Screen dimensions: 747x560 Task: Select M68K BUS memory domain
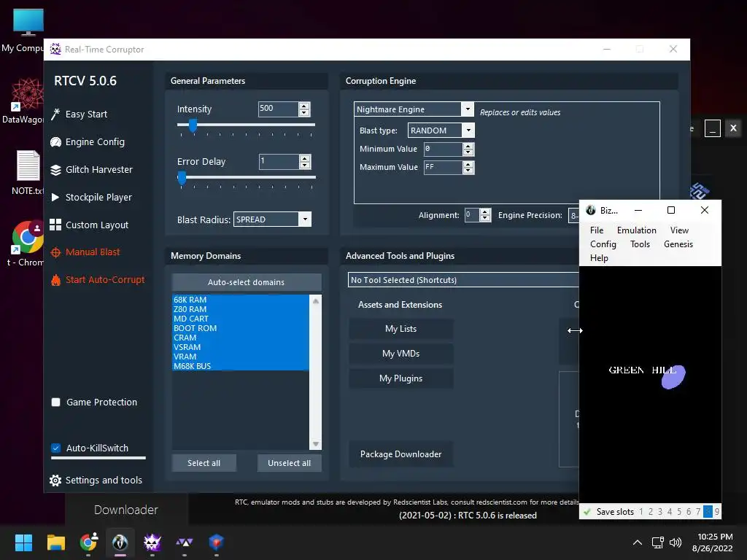pos(241,366)
